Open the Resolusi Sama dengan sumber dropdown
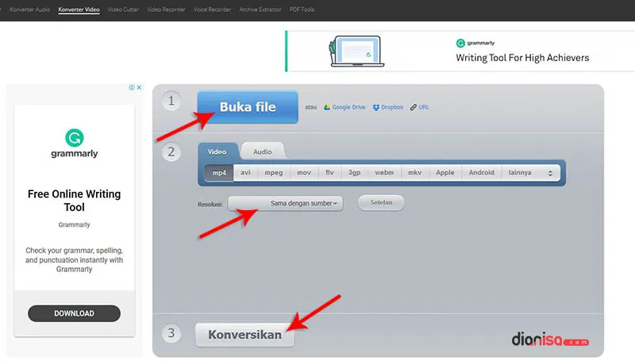The image size is (635, 364). pyautogui.click(x=285, y=204)
